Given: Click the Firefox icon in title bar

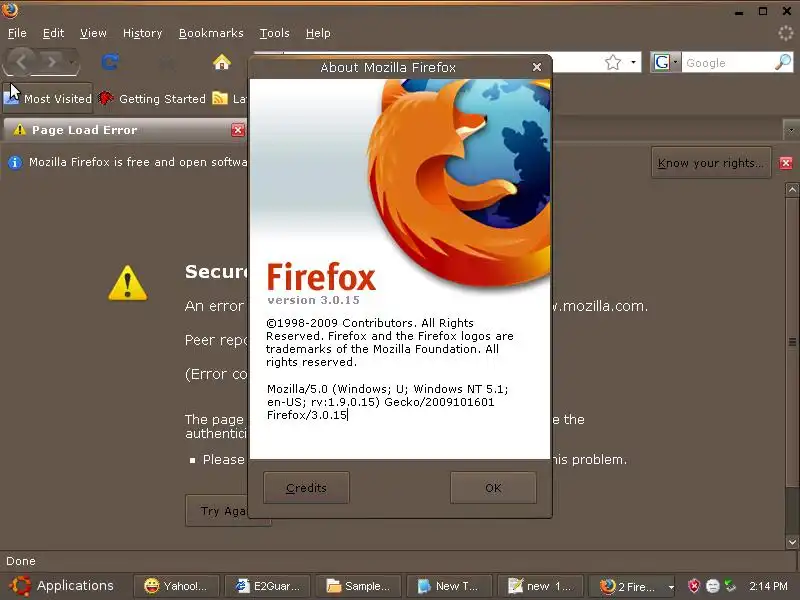Looking at the screenshot, I should (x=10, y=10).
